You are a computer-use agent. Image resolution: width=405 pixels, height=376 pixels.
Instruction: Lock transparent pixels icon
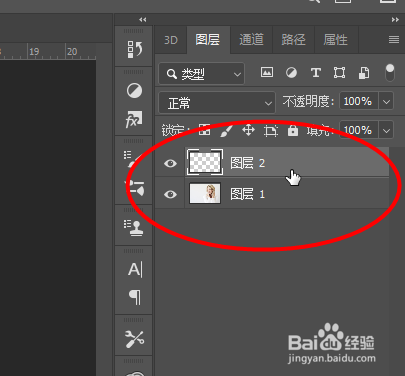204,130
